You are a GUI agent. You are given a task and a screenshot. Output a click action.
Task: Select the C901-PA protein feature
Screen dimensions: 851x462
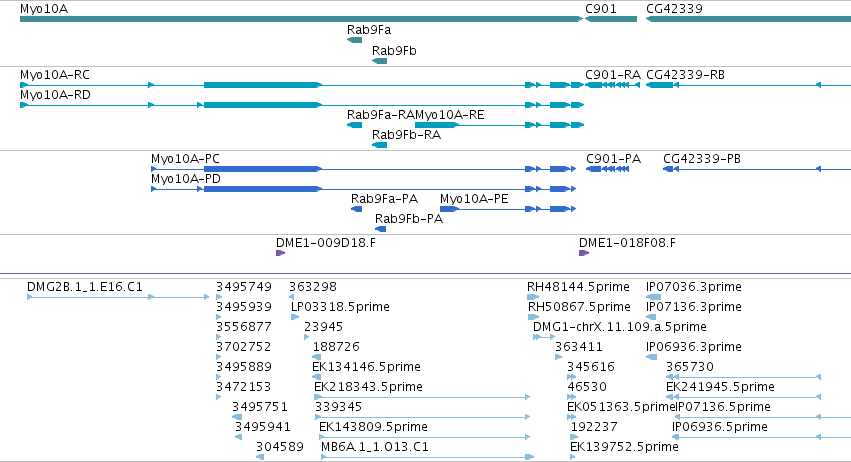[x=607, y=169]
